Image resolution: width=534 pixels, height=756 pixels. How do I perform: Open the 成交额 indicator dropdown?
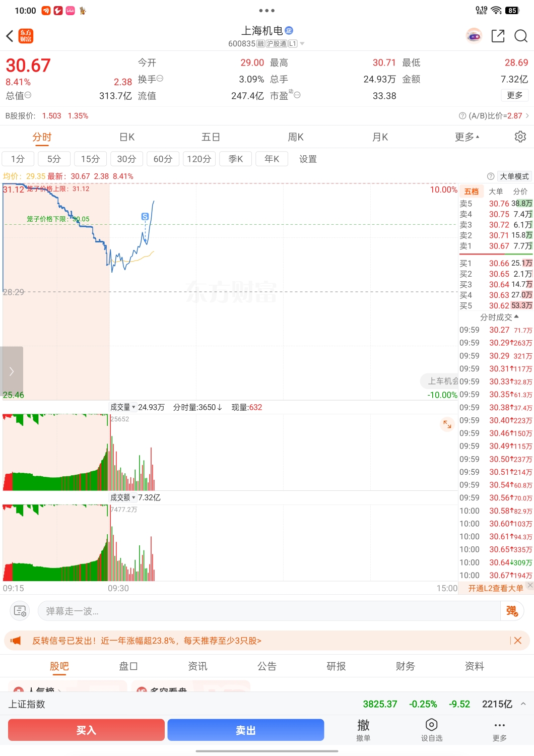(123, 497)
